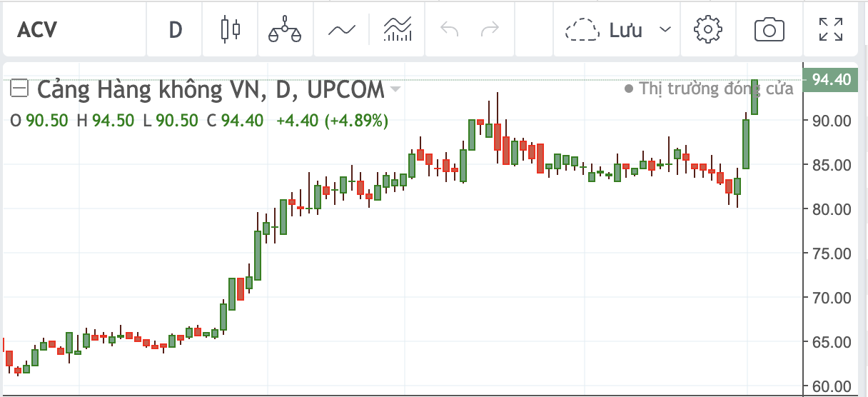Select the 94.40 current price label
The image size is (868, 397).
(832, 79)
